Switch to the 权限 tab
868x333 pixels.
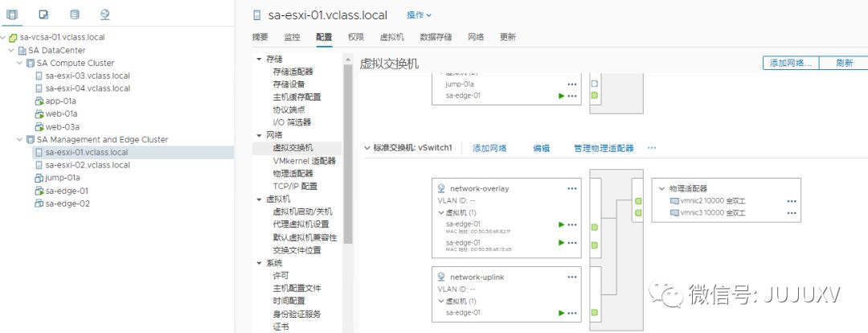[356, 37]
